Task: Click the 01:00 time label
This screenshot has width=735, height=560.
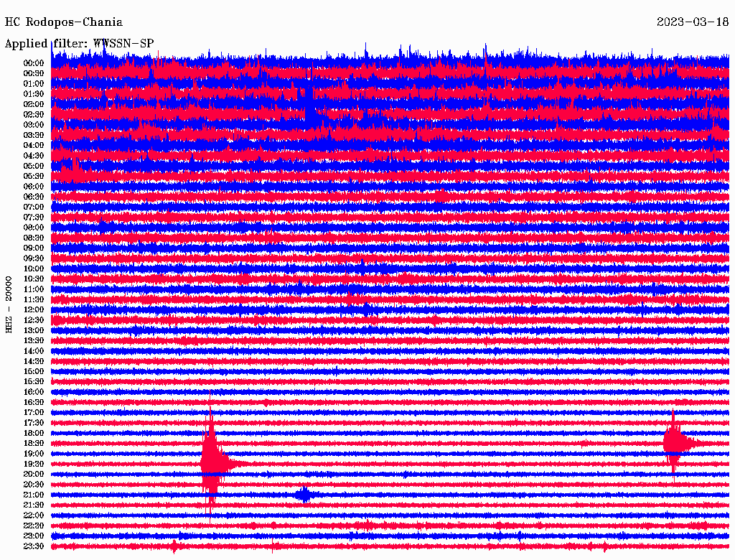Action: pos(34,84)
